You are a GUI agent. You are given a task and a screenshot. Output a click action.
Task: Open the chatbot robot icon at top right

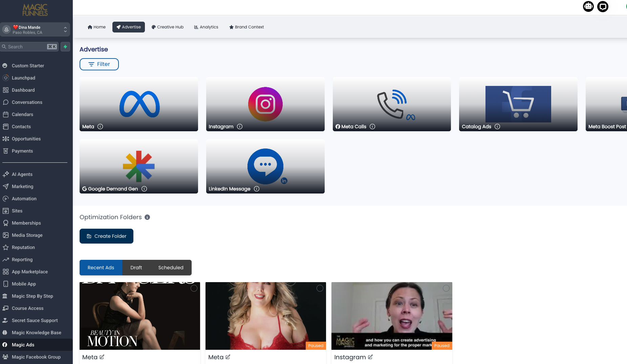point(588,6)
